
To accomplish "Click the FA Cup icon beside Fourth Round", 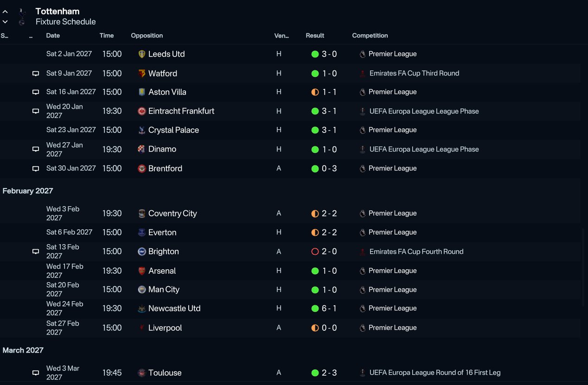I will tap(363, 252).
